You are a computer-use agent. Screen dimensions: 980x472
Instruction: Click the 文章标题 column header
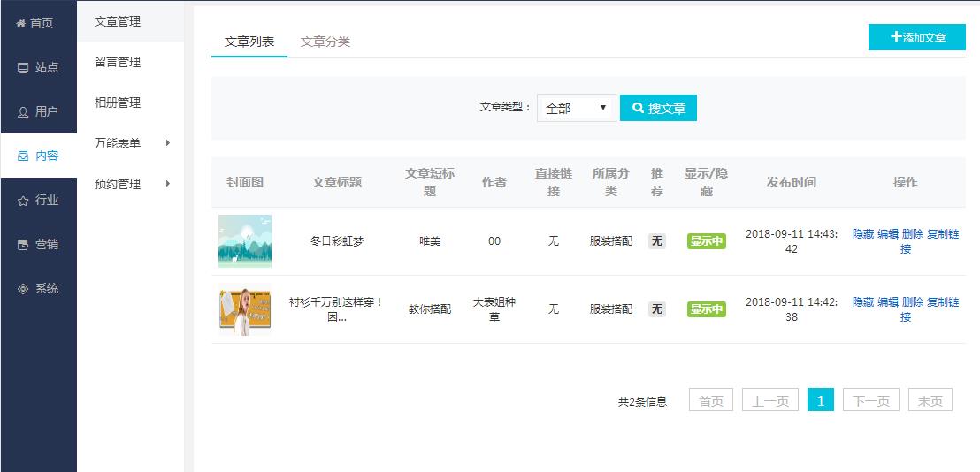coord(337,182)
